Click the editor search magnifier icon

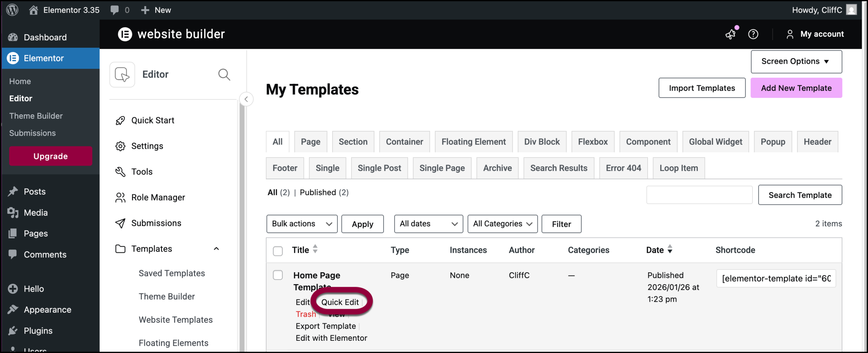(x=224, y=74)
